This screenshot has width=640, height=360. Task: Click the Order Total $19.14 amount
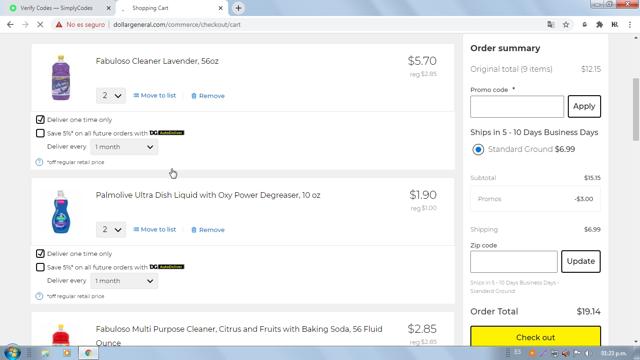tap(588, 311)
